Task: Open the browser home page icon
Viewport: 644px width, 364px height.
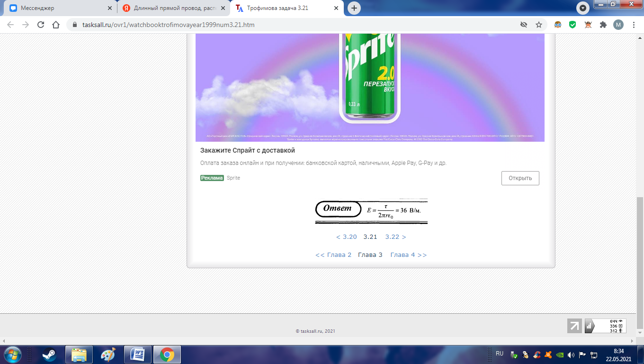Action: (x=56, y=25)
